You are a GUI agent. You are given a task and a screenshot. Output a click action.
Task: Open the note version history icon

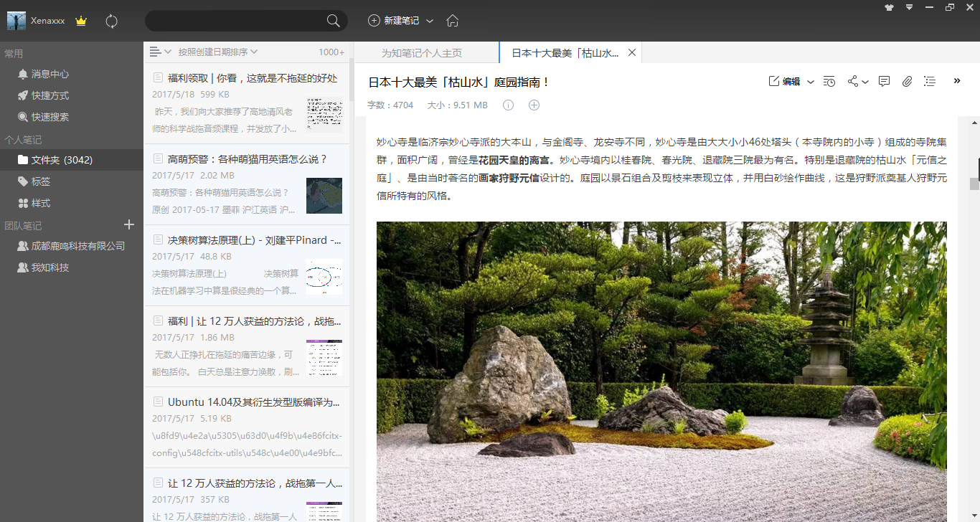[x=829, y=82]
